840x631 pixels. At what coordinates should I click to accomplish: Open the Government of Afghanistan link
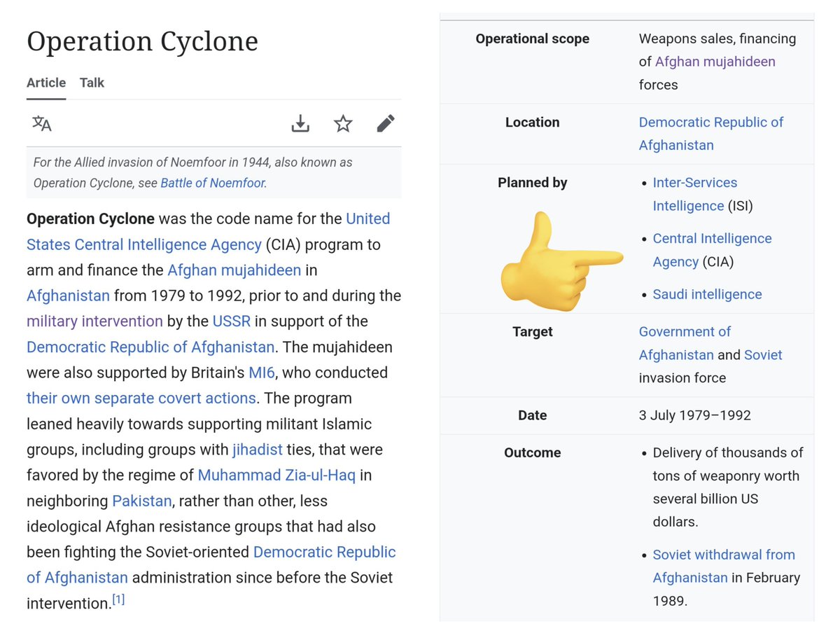(685, 343)
